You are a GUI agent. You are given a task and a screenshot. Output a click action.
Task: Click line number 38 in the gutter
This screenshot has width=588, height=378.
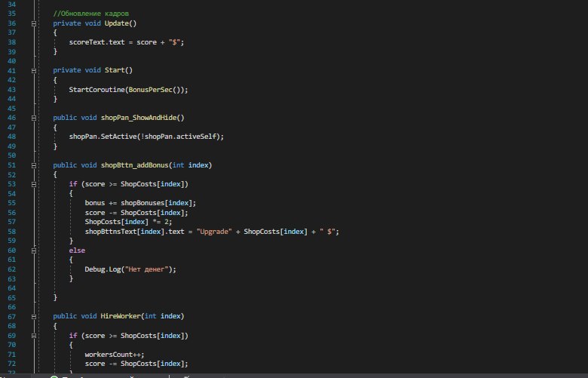coord(11,42)
